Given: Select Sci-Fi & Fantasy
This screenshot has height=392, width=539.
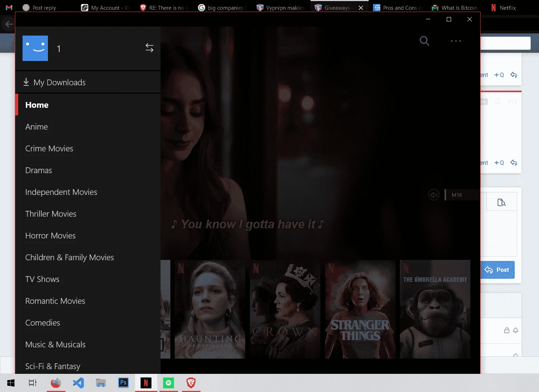Looking at the screenshot, I should click(x=88, y=365).
